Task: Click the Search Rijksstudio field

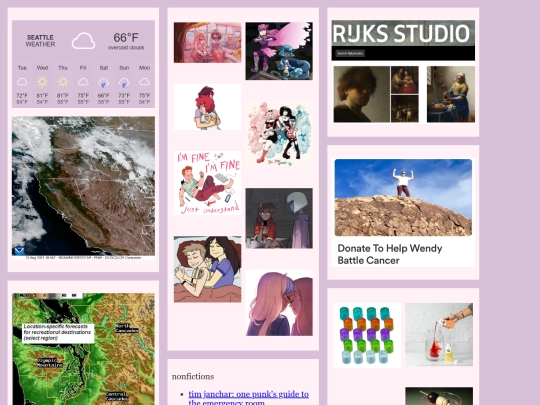Action: tap(350, 53)
